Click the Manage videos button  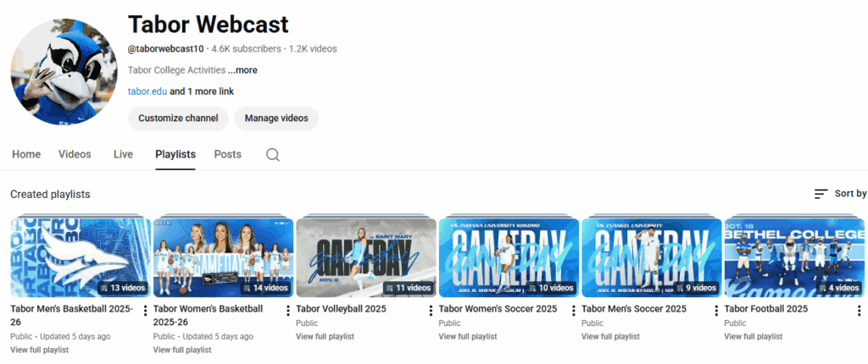(x=276, y=119)
